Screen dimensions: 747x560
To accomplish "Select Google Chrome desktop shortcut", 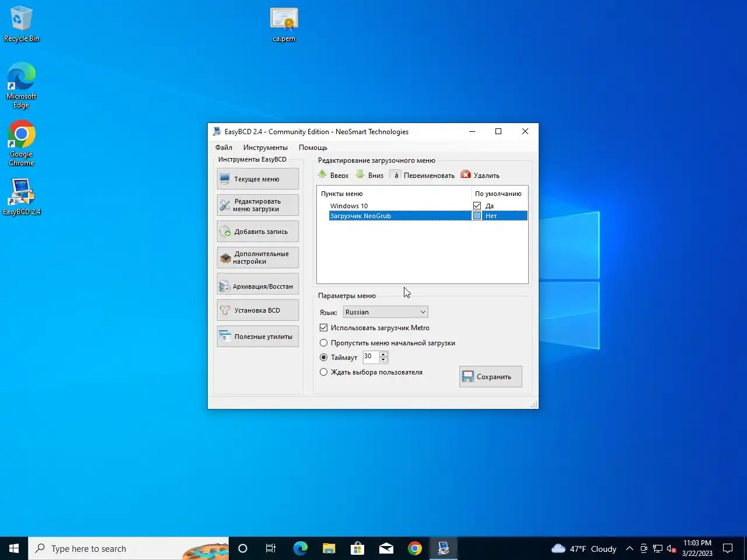I will coord(22,143).
